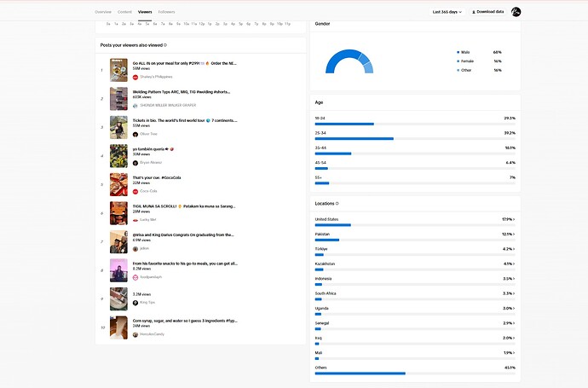
Task: Open Coca-Cola account avatar icon
Action: pyautogui.click(x=135, y=191)
